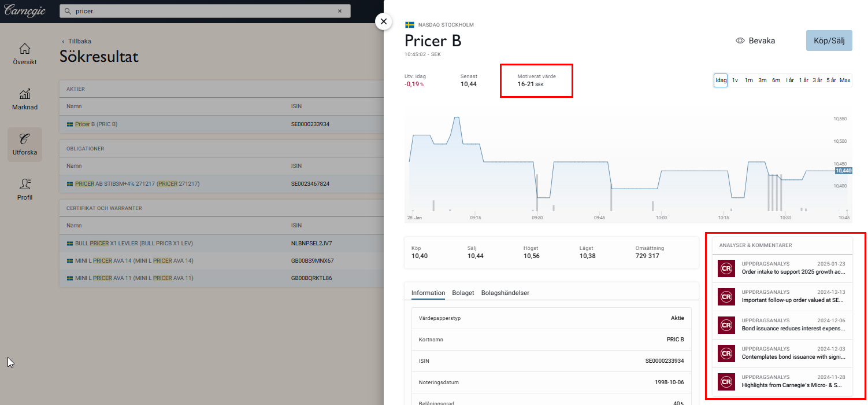The image size is (868, 405).
Task: Select the Max chart period
Action: pos(845,80)
